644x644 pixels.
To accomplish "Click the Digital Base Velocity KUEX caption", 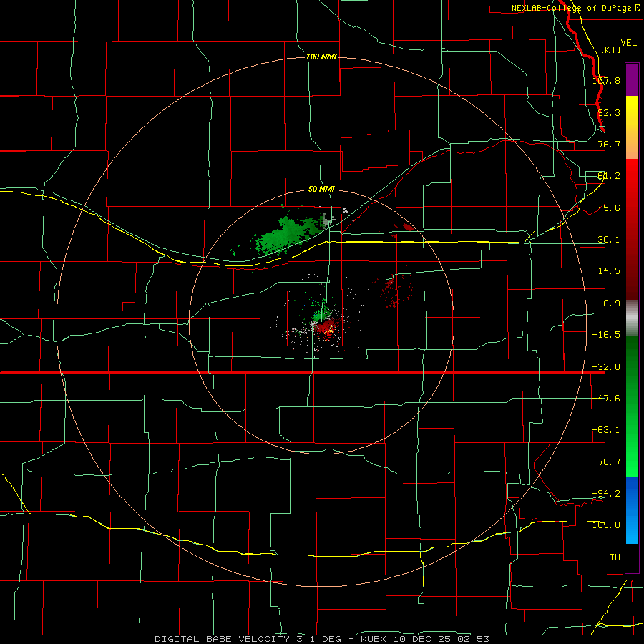I will pyautogui.click(x=322, y=639).
